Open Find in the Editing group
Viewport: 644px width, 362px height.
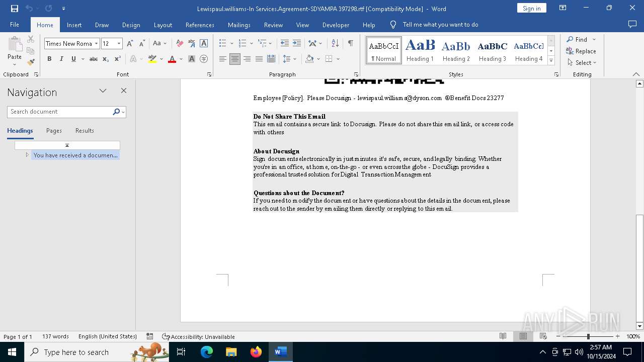click(577, 39)
